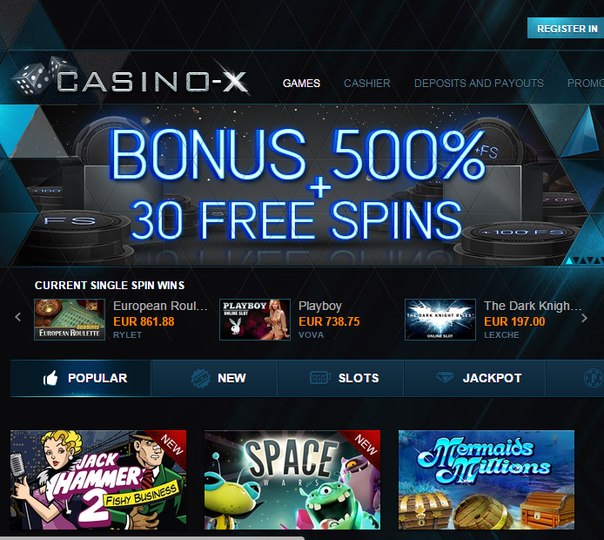Viewport: 604px width, 540px height.
Task: Show next wins with right arrow
Action: (584, 318)
